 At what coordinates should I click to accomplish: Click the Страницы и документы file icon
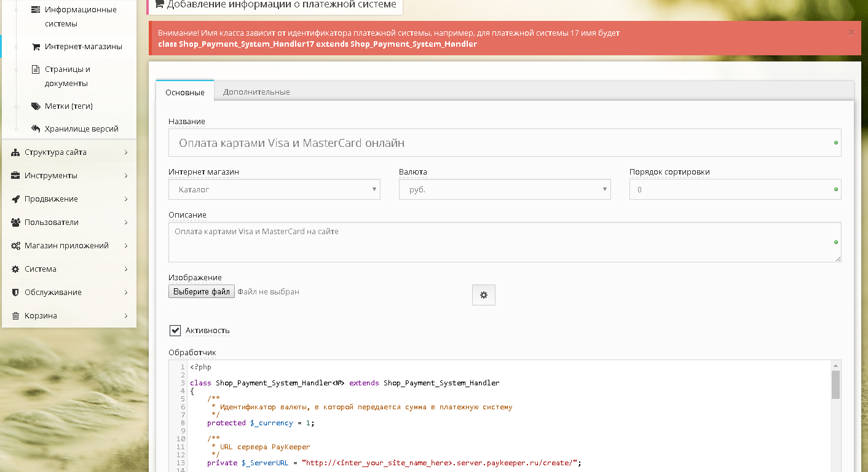click(x=36, y=69)
